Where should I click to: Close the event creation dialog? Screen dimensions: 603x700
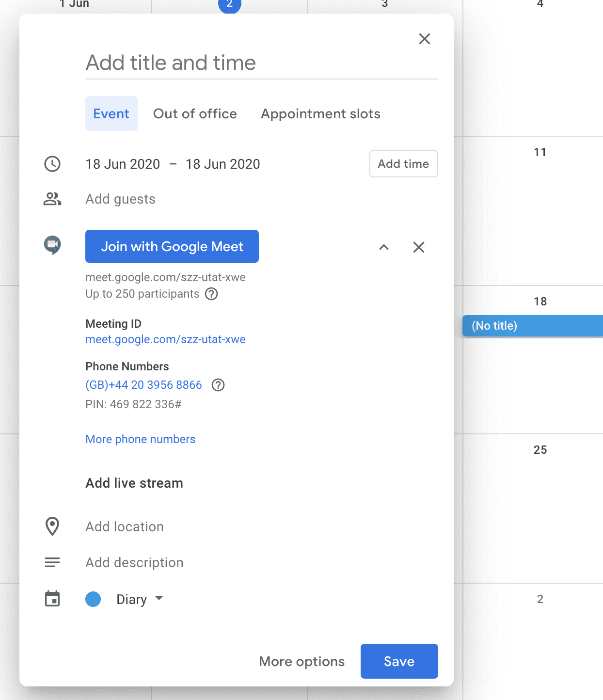[x=425, y=39]
